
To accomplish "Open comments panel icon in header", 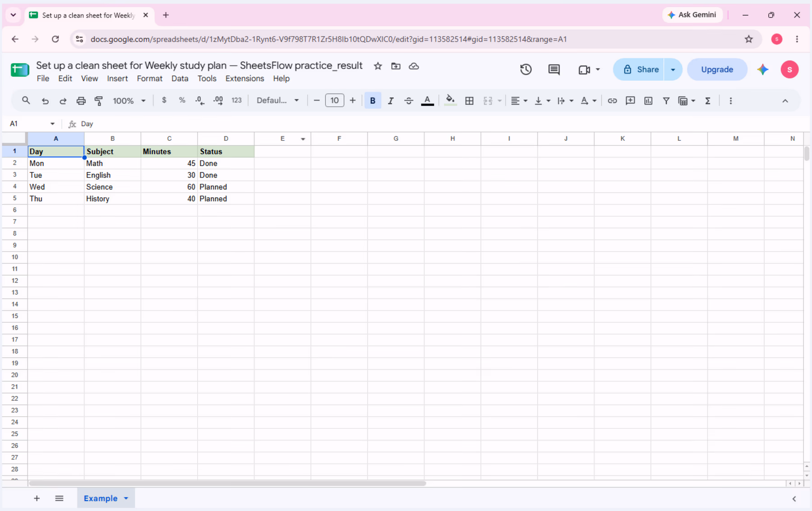I will 554,70.
